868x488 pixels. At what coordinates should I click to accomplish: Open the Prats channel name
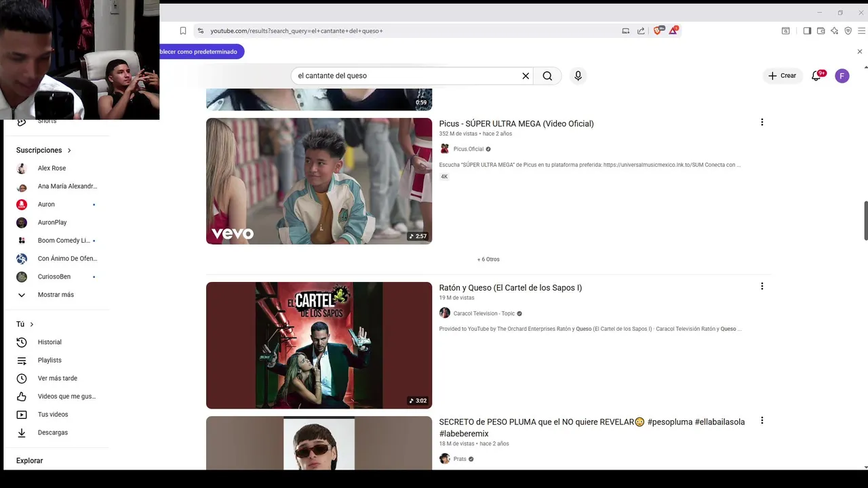[x=460, y=459]
